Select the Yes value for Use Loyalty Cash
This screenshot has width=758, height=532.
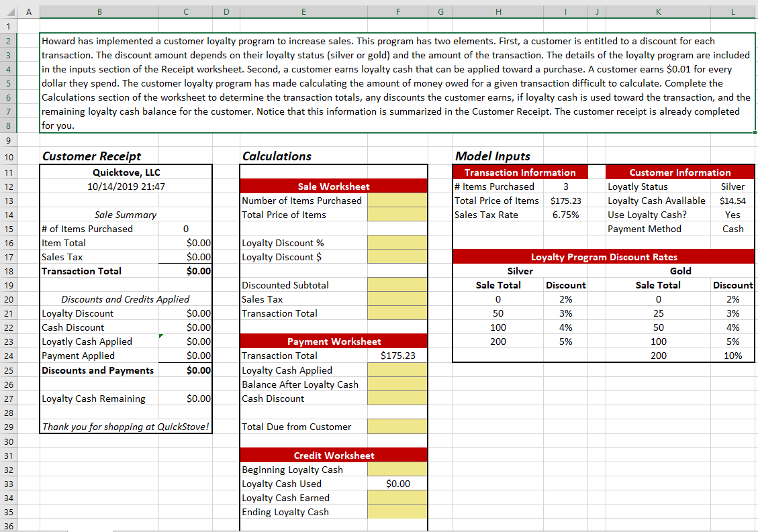732,215
